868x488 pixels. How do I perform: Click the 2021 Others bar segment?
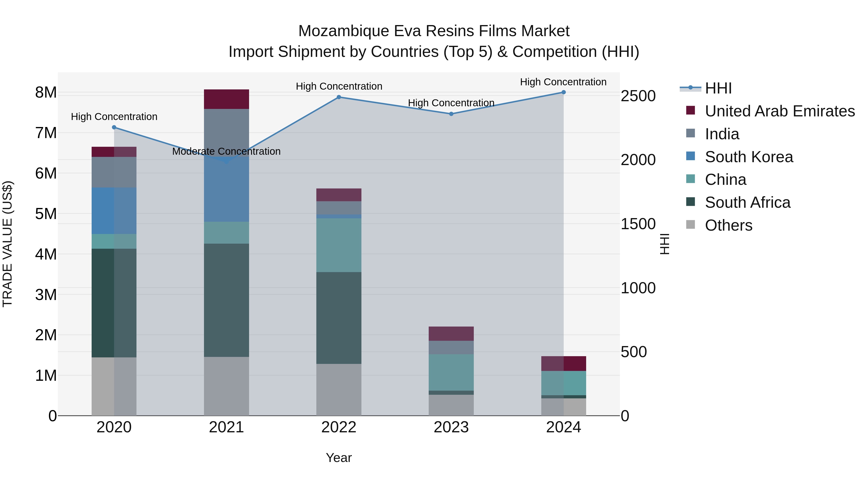[226, 386]
